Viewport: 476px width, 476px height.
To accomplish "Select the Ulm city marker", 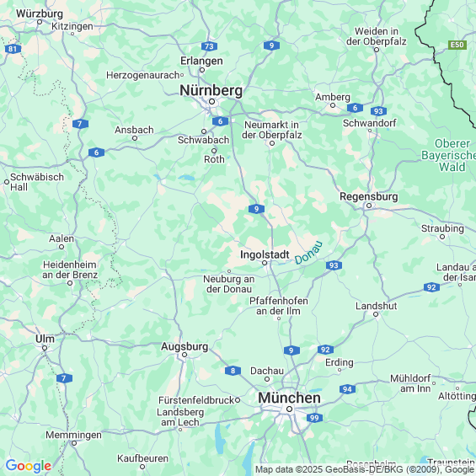I will point(45,348).
